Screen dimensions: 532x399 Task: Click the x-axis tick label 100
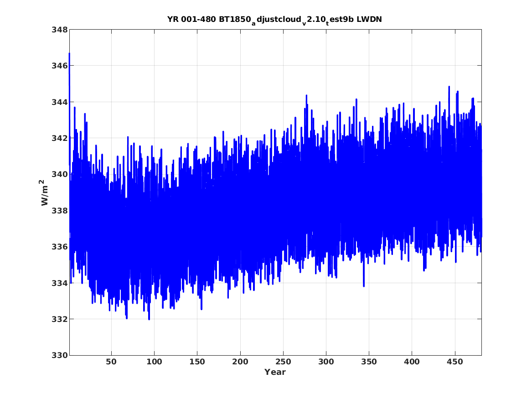tap(154, 362)
